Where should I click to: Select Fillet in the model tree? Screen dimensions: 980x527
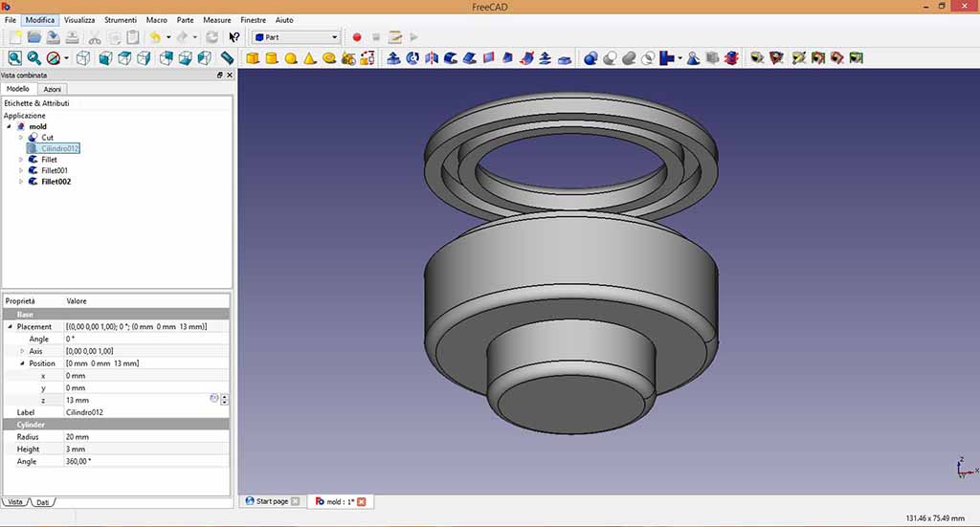point(49,160)
